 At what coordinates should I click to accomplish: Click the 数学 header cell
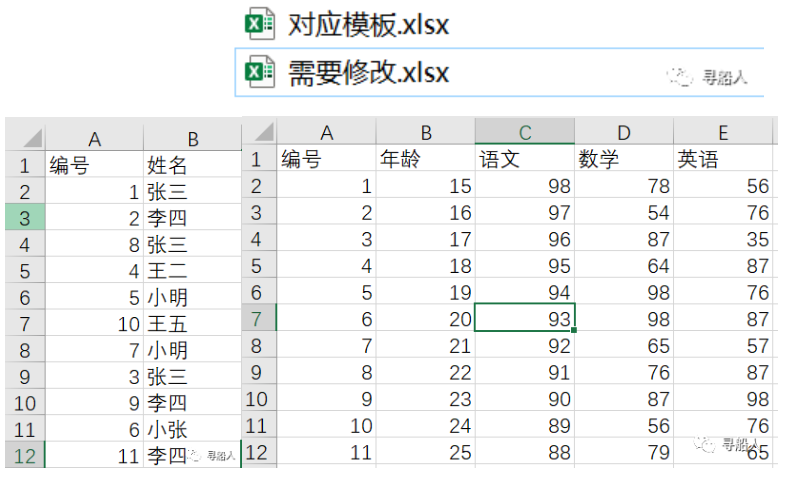click(624, 158)
